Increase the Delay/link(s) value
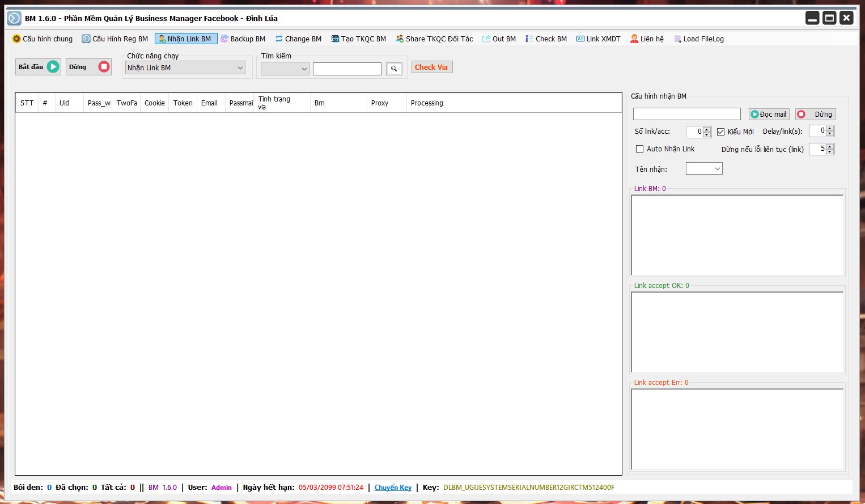865x504 pixels. (830, 128)
